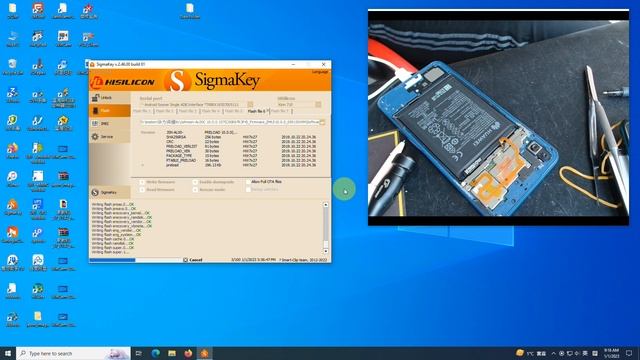Open the HiSilicon chipset dropdown
Image resolution: width=640 pixels, height=360 pixels.
tap(295, 105)
